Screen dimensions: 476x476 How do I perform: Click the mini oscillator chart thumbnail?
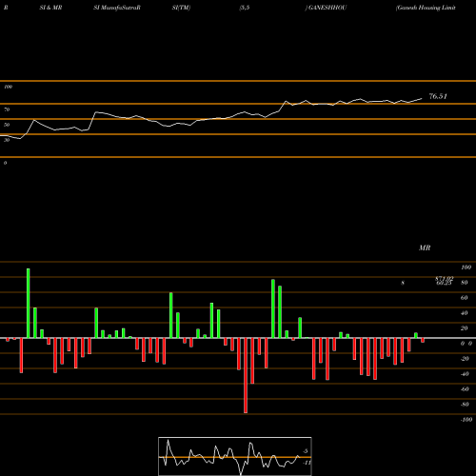(235, 456)
